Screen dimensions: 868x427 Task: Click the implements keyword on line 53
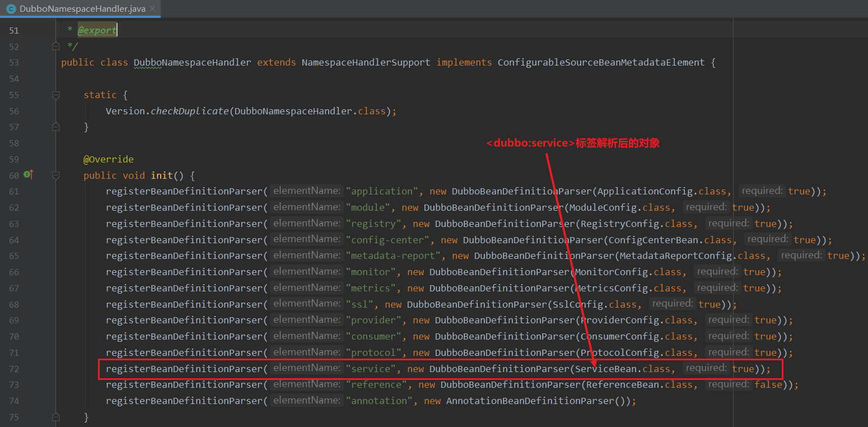[x=464, y=63]
